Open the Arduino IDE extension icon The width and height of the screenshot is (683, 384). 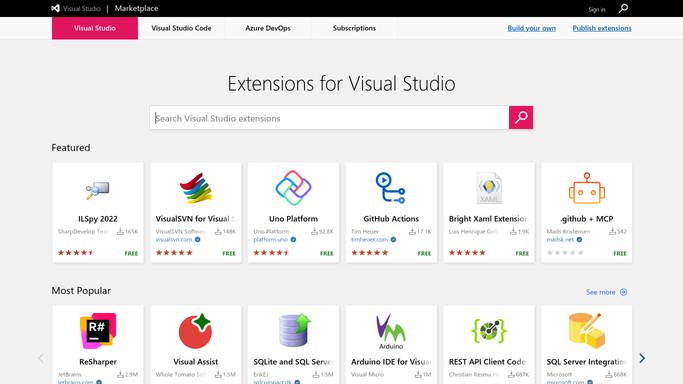(391, 332)
